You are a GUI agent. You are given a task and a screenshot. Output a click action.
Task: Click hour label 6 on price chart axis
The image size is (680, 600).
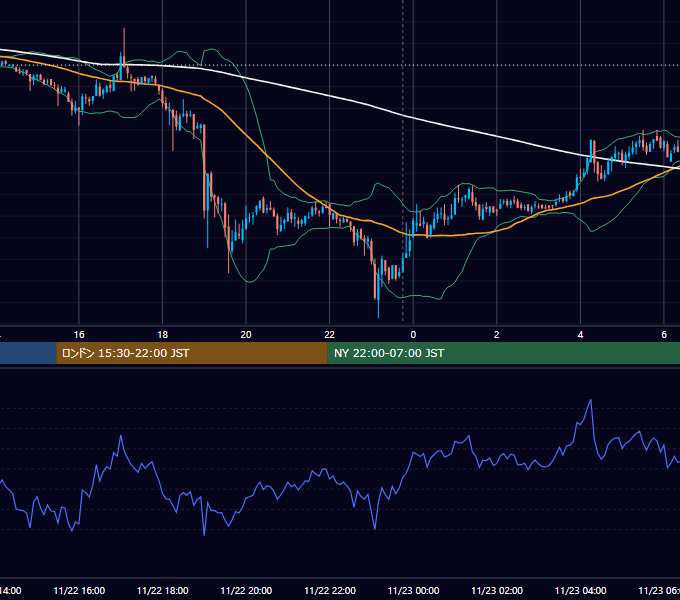(664, 335)
